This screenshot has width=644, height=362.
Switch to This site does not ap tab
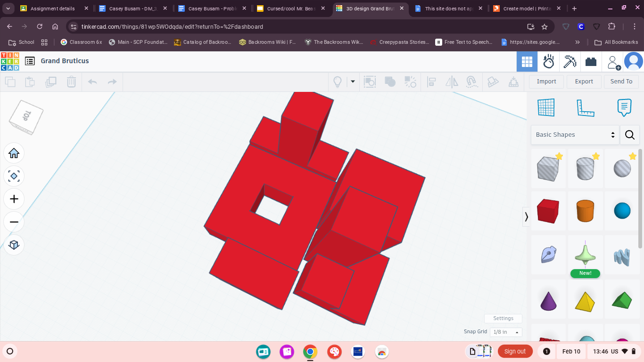tap(448, 8)
